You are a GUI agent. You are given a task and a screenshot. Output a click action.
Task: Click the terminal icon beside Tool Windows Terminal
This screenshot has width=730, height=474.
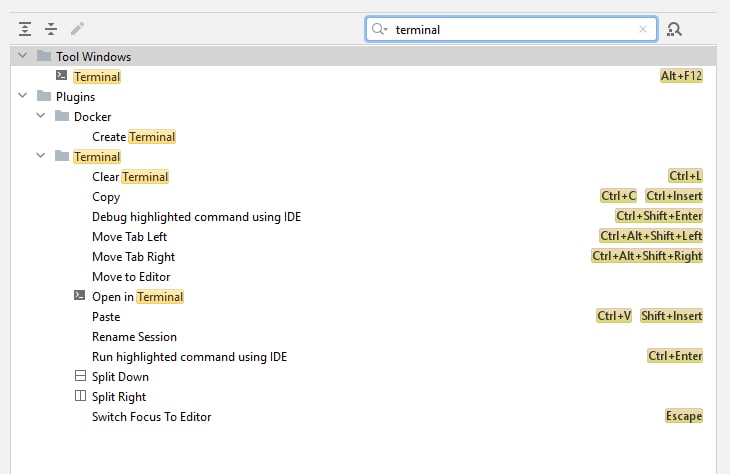[61, 75]
